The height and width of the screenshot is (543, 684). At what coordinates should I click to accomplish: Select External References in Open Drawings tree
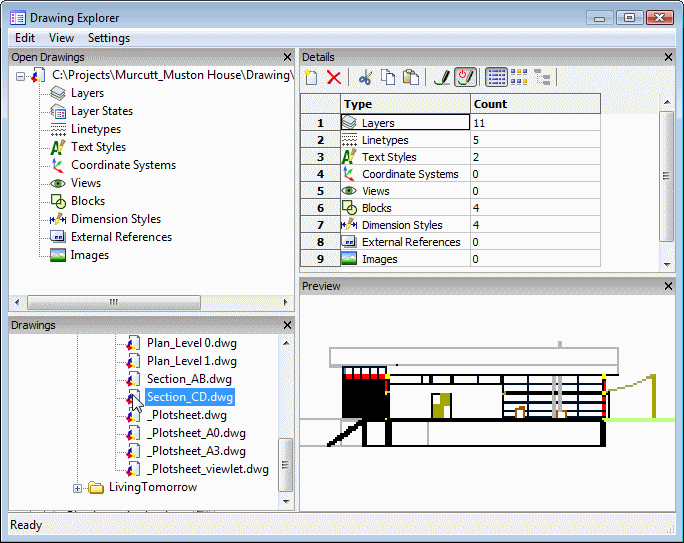121,237
